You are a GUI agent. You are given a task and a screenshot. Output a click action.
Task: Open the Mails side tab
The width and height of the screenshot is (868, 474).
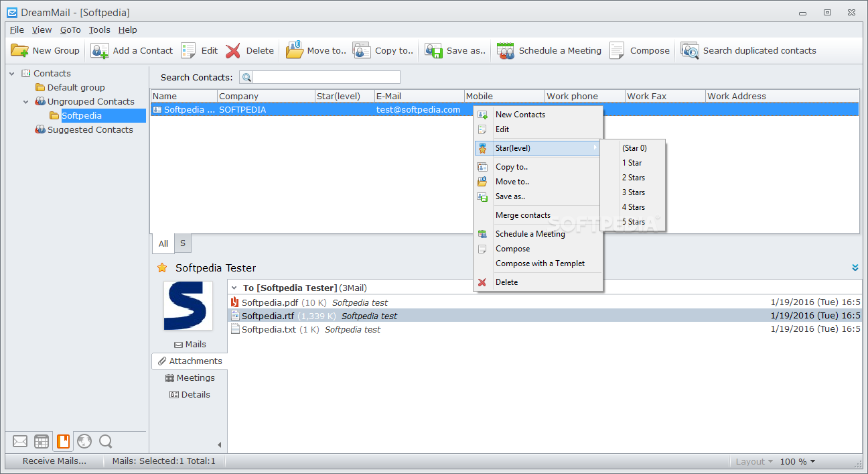(190, 345)
